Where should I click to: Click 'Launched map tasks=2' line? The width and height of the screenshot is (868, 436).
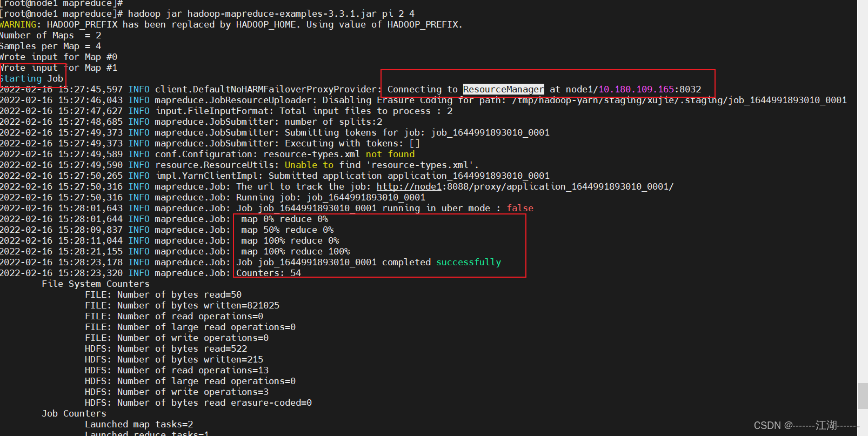click(x=139, y=424)
